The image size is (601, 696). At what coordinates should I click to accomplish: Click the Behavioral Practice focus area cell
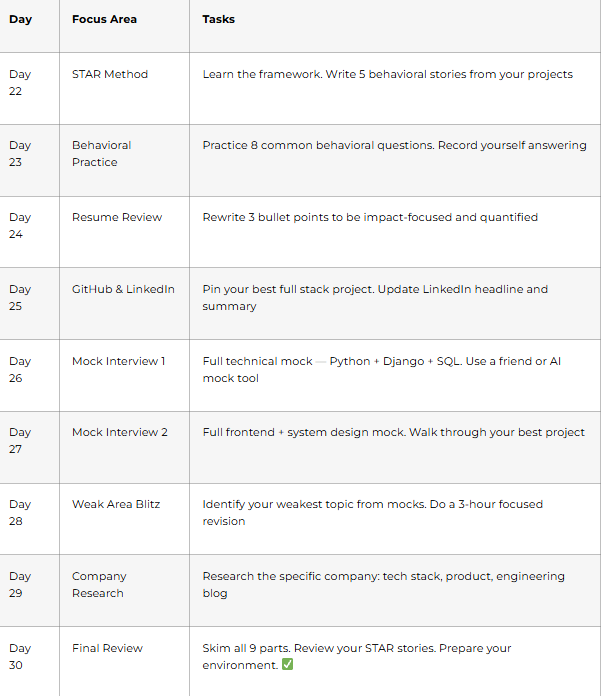click(102, 154)
